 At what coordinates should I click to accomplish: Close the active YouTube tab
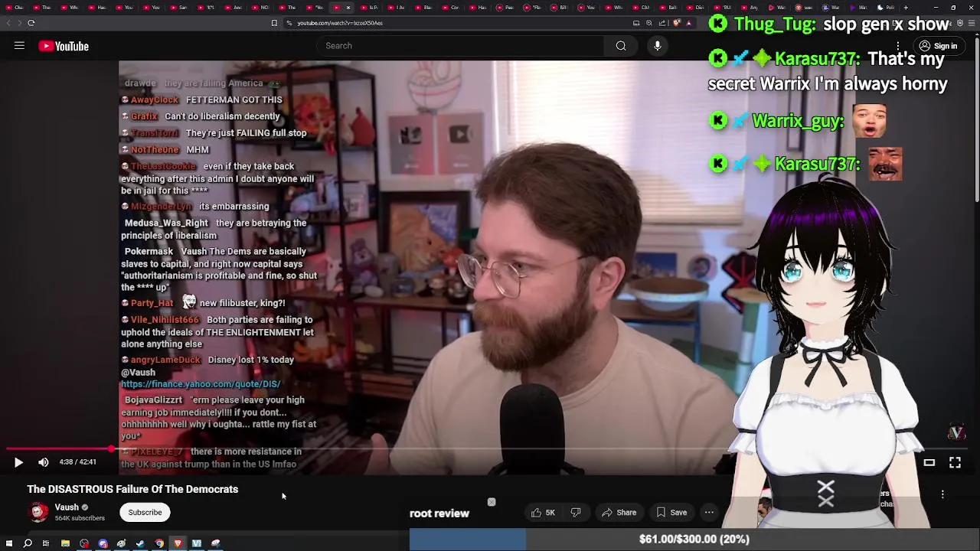pyautogui.click(x=348, y=8)
